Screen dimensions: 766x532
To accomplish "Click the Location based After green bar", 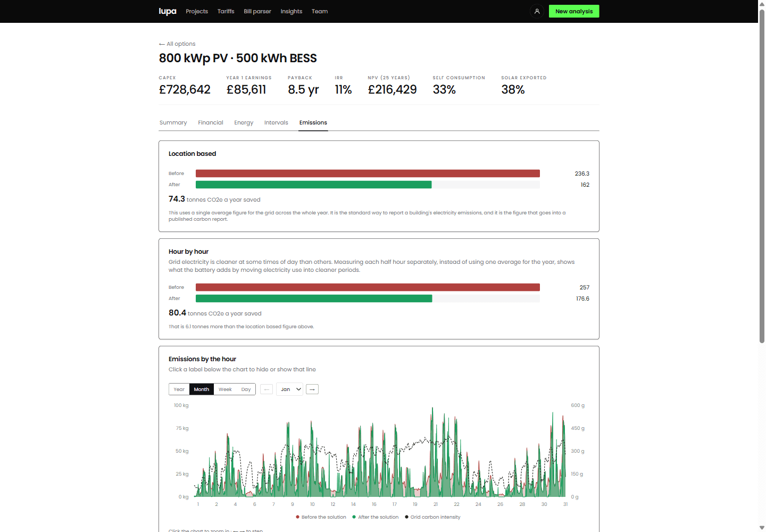I will (x=314, y=185).
